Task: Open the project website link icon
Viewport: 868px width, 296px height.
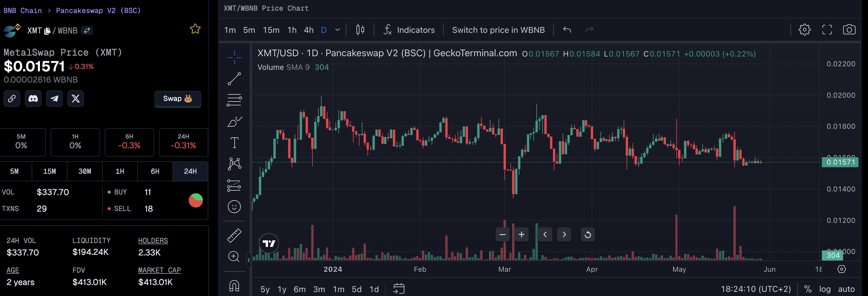Action: 12,99
